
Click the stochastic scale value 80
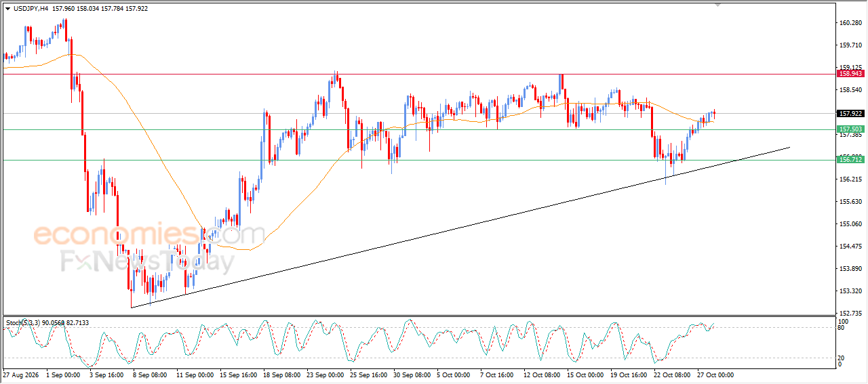click(x=842, y=328)
